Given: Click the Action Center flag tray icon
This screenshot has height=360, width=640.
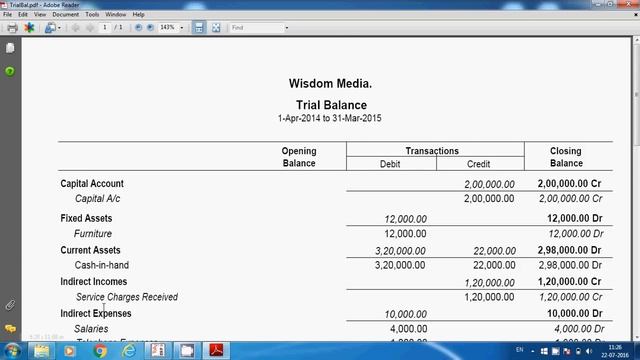Looking at the screenshot, I should point(567,351).
